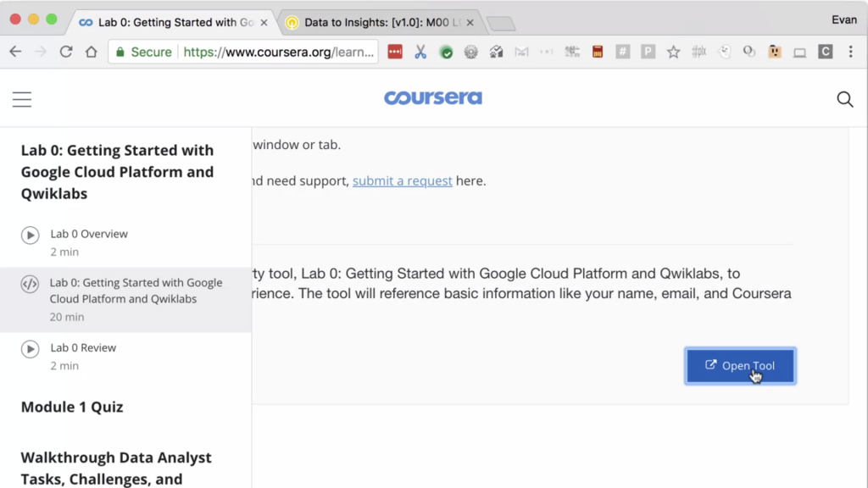Screen dimensions: 868x488
Task: Close the Data to Insights tab
Action: pos(470,23)
